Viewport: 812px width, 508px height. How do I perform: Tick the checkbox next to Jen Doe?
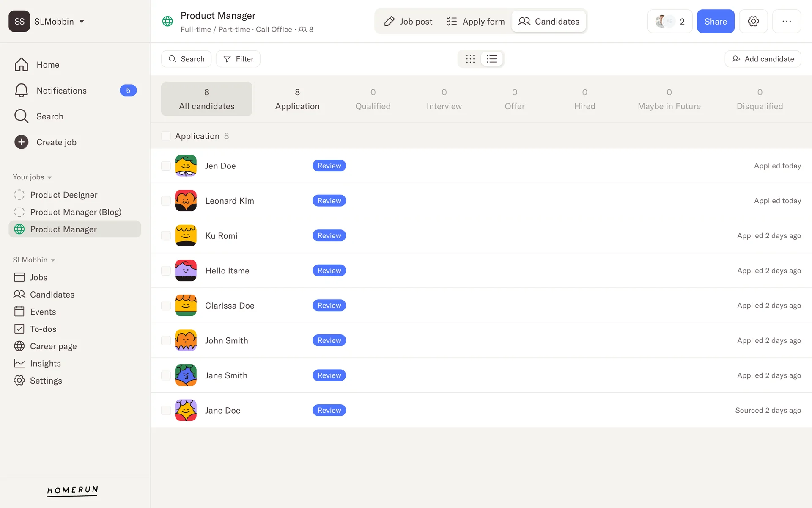pos(166,166)
